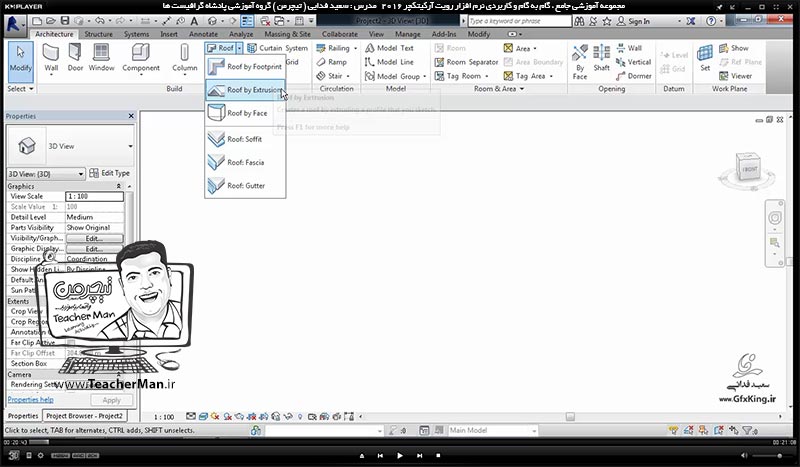Switch to the Structure ribbon tab

(98, 34)
